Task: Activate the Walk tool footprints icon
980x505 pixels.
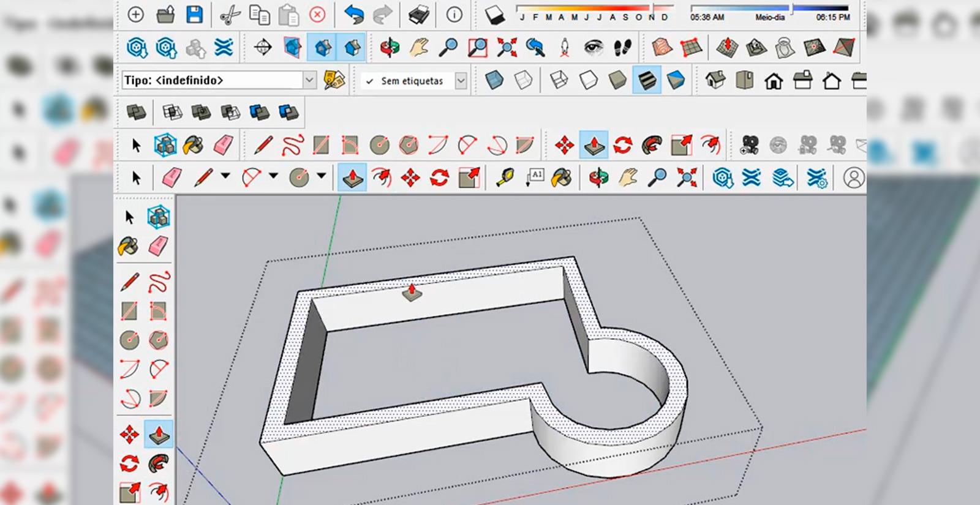Action: pyautogui.click(x=623, y=47)
